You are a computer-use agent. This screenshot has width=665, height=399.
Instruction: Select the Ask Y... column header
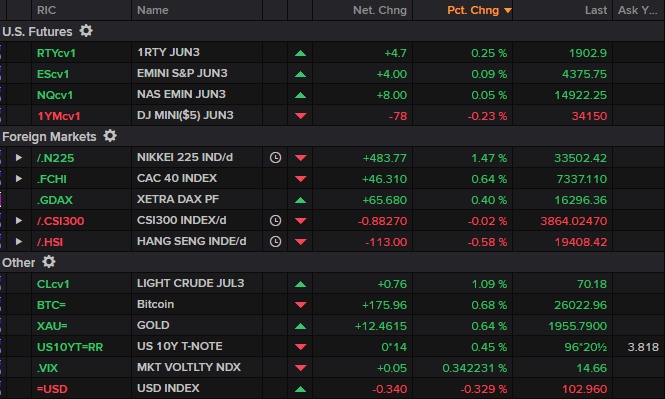coord(637,10)
